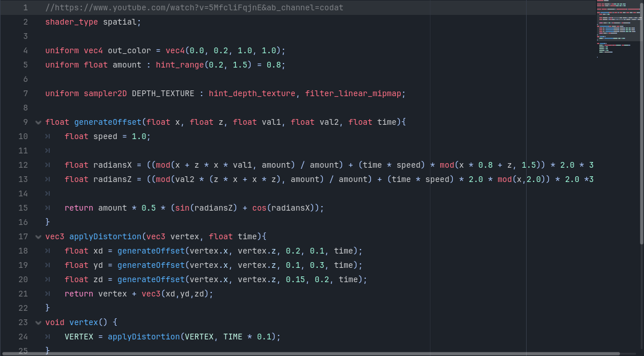Click line number 7 in the gutter
Screen dimensions: 644x356
tap(25, 93)
